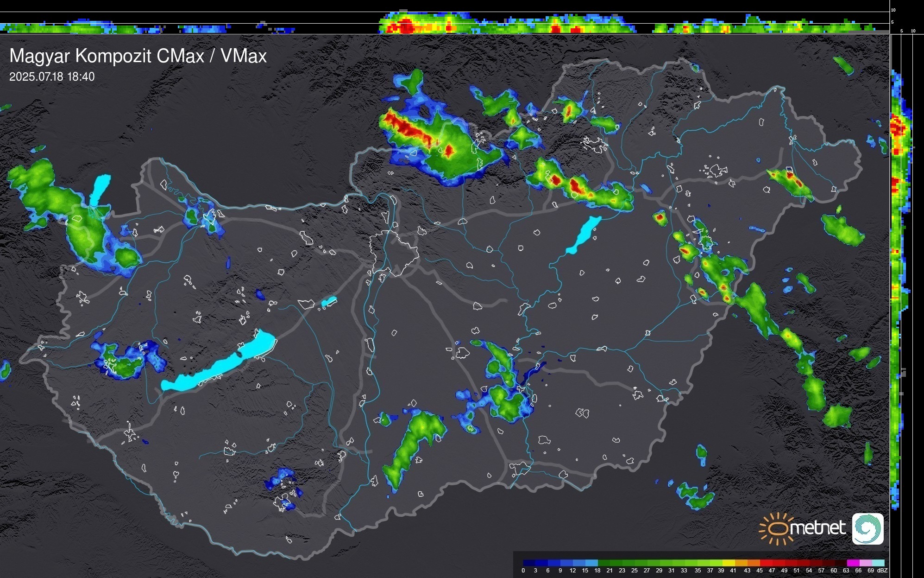Screen dimensions: 924x578
Task: Click the magenta 63 dBZ legend swatch
Action: [853, 563]
